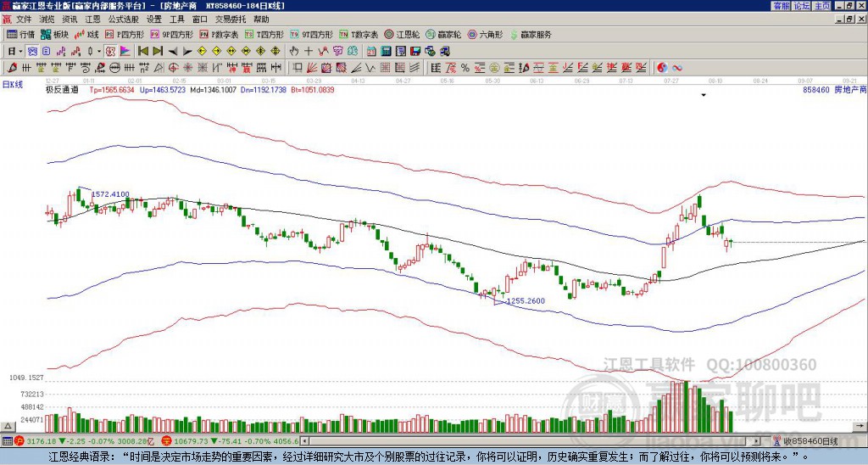The image size is (868, 465).
Task: Open the 文件 menu
Action: click(x=23, y=20)
